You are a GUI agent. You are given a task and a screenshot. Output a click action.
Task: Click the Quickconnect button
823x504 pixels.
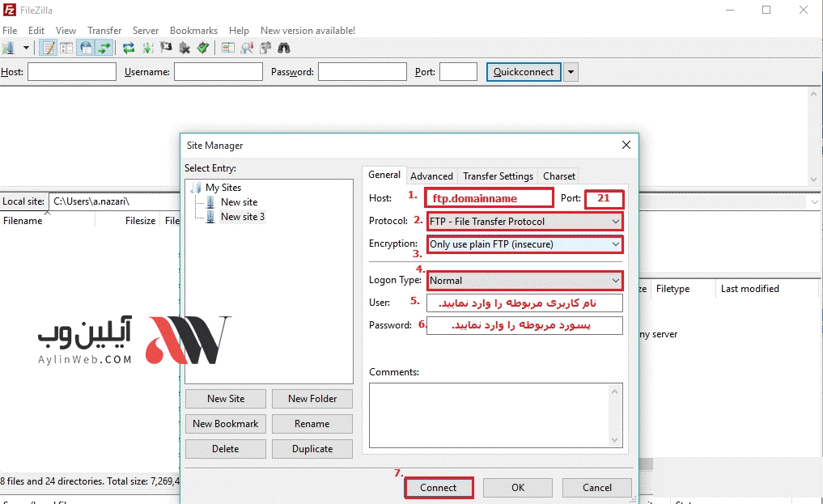point(524,72)
